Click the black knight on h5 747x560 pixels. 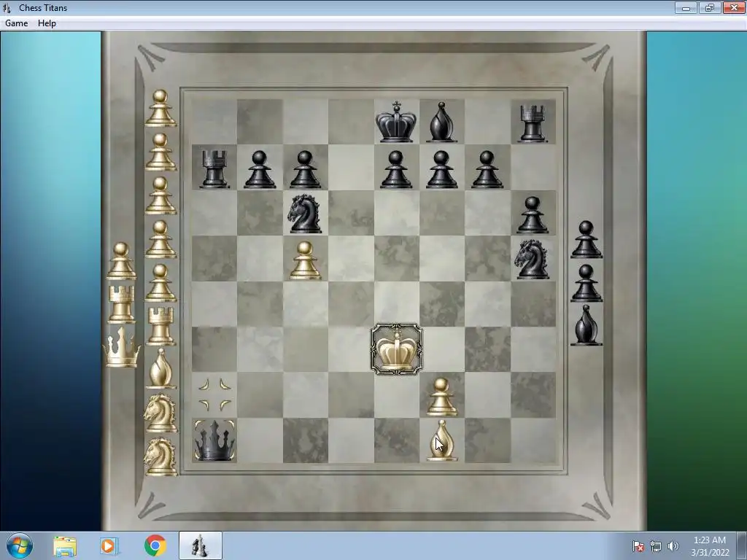tap(532, 259)
